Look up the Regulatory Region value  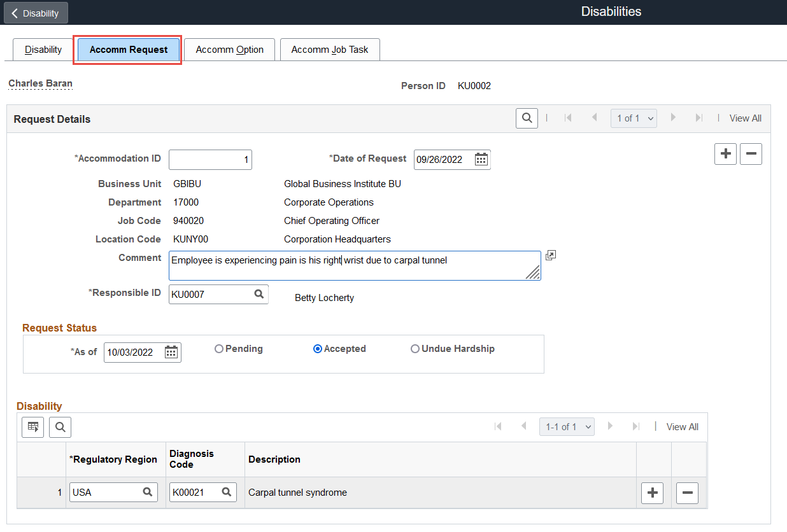pos(147,492)
